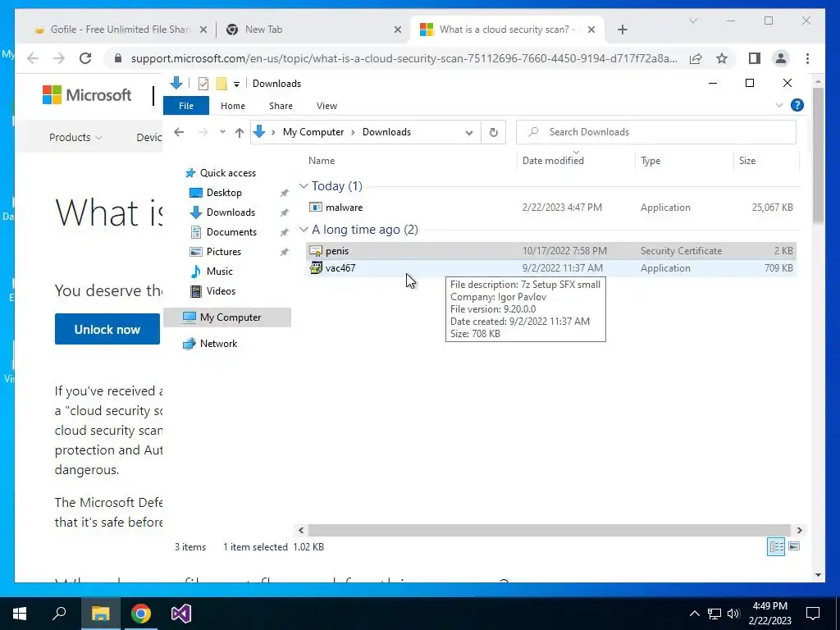The height and width of the screenshot is (630, 840).
Task: Open a new Chrome tab
Action: click(x=622, y=30)
